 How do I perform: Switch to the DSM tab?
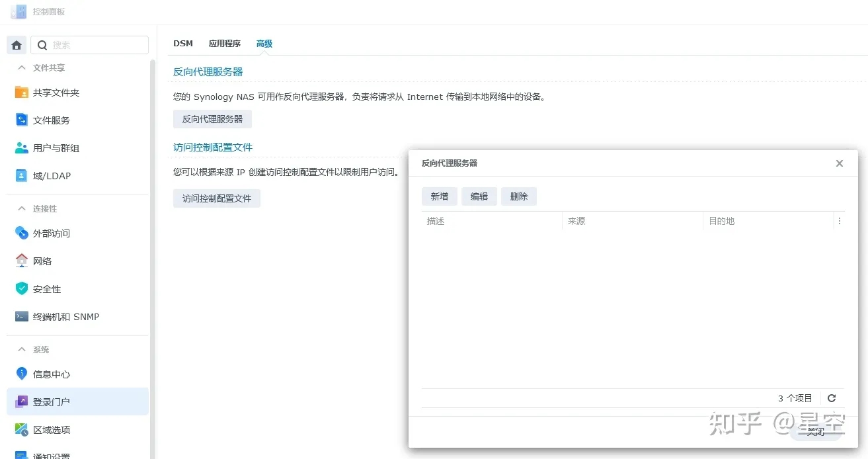(183, 44)
